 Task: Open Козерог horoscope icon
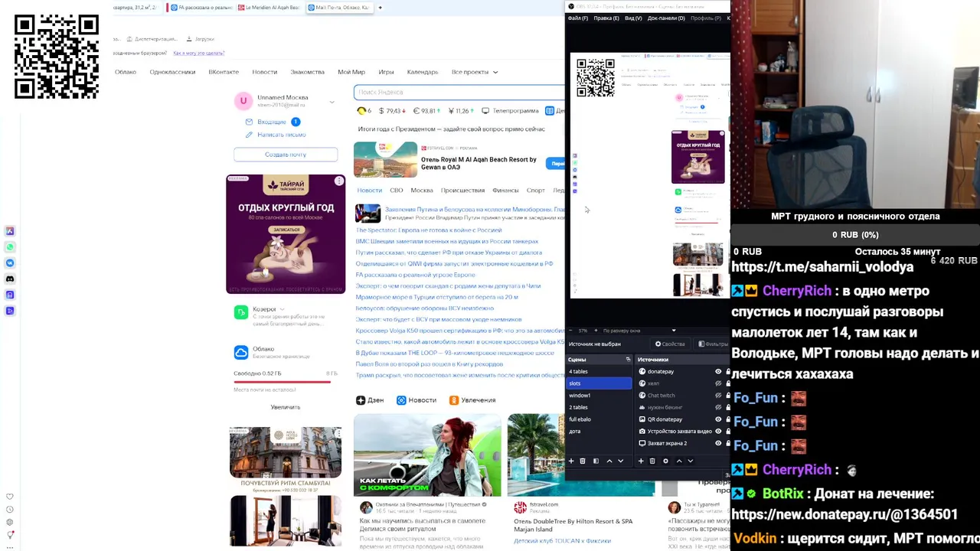[241, 312]
